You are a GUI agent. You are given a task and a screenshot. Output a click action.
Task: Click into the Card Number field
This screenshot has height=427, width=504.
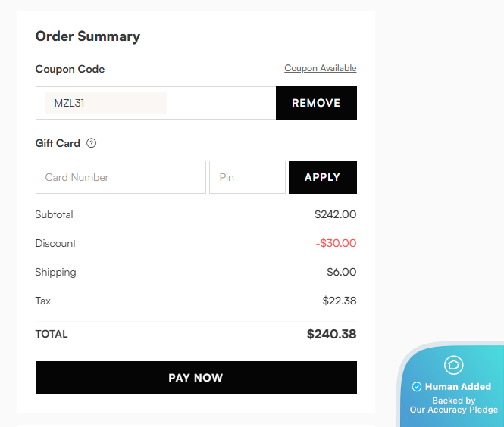click(x=121, y=177)
